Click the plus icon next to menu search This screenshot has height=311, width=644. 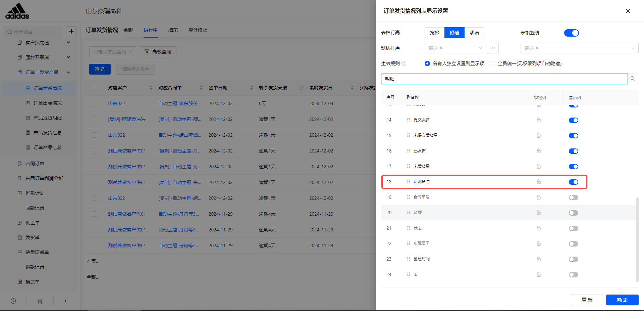point(71,32)
